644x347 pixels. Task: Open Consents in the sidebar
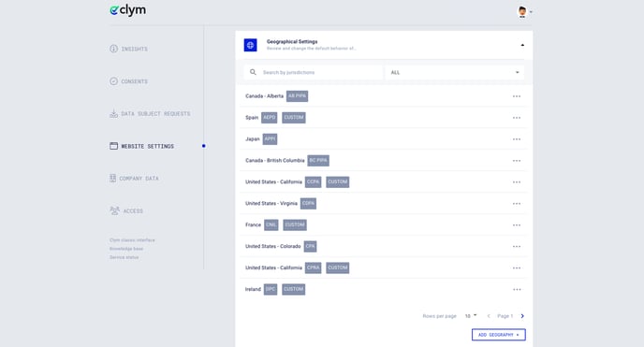click(x=128, y=81)
